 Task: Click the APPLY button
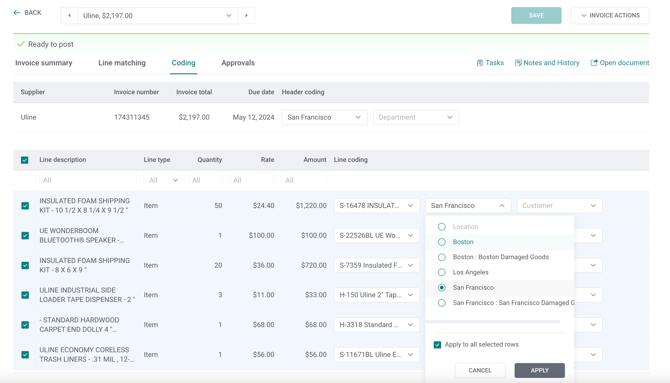pos(539,371)
